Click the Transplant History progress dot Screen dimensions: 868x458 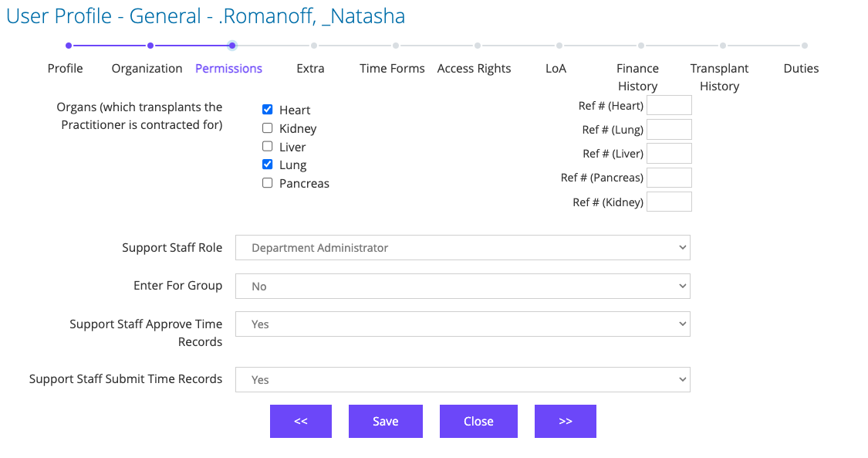pos(723,46)
